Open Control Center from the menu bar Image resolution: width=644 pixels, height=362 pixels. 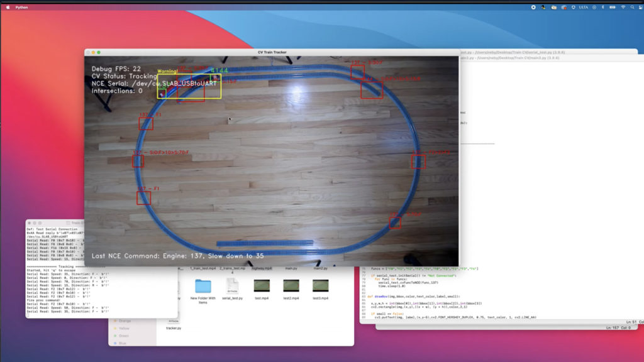pos(640,6)
